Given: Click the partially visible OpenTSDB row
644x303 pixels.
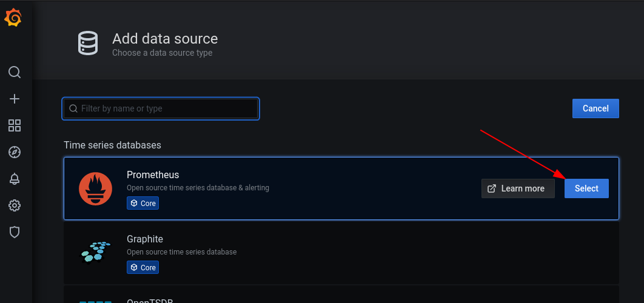Looking at the screenshot, I should (341, 295).
